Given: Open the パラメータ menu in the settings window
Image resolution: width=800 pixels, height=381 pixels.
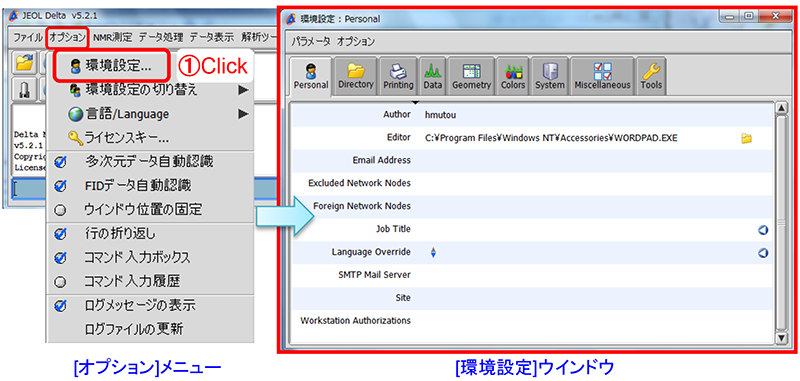Looking at the screenshot, I should coord(311,41).
